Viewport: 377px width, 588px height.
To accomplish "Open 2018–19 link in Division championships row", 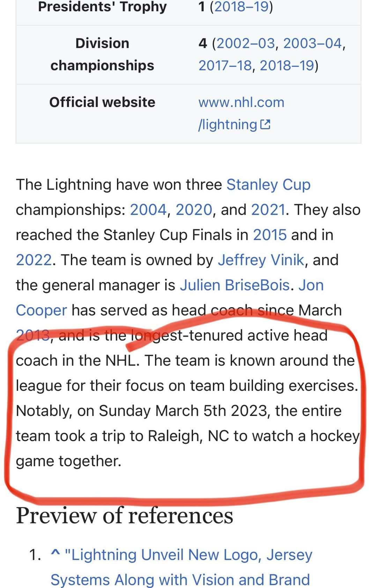I will [x=286, y=65].
